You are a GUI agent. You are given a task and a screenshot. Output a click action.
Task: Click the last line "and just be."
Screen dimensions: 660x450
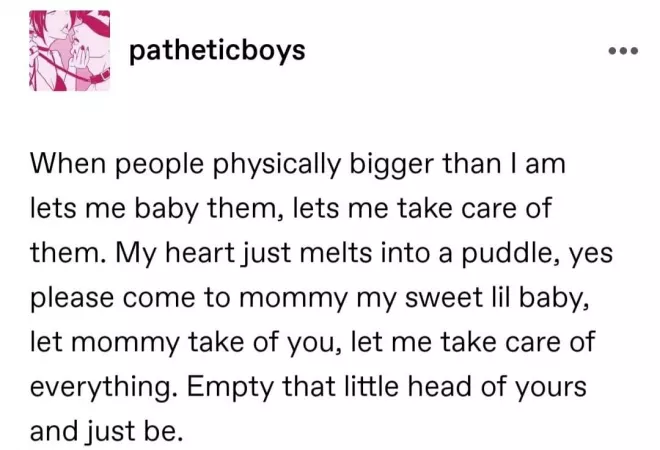pos(107,432)
